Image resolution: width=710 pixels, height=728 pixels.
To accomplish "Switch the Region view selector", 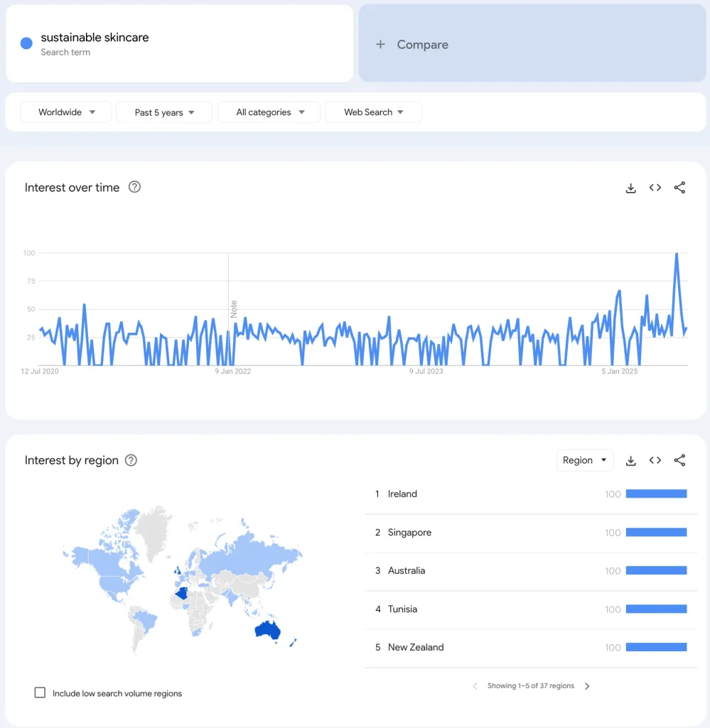I will (584, 461).
